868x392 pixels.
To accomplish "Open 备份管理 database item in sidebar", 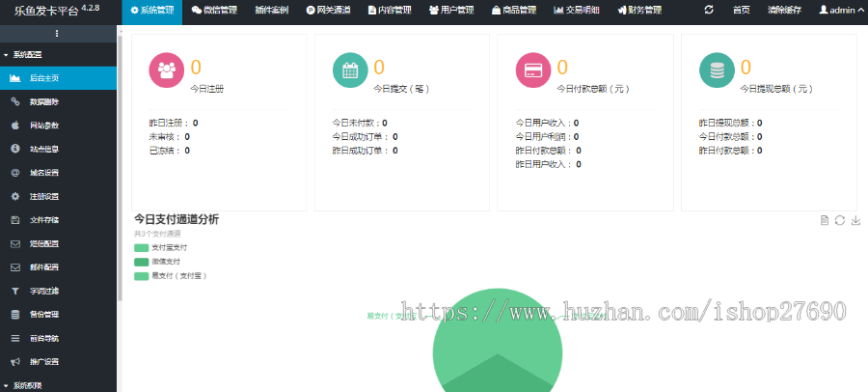I will pos(58,315).
